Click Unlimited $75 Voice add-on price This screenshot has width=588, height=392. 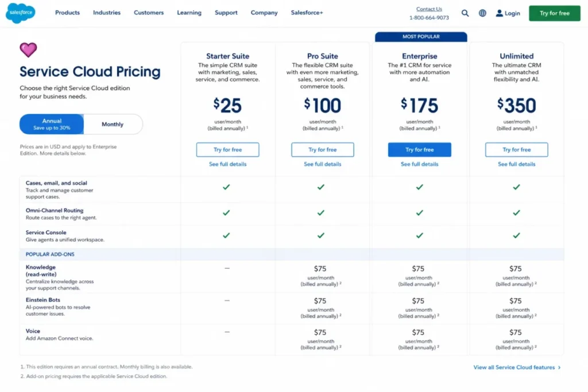[x=515, y=332]
